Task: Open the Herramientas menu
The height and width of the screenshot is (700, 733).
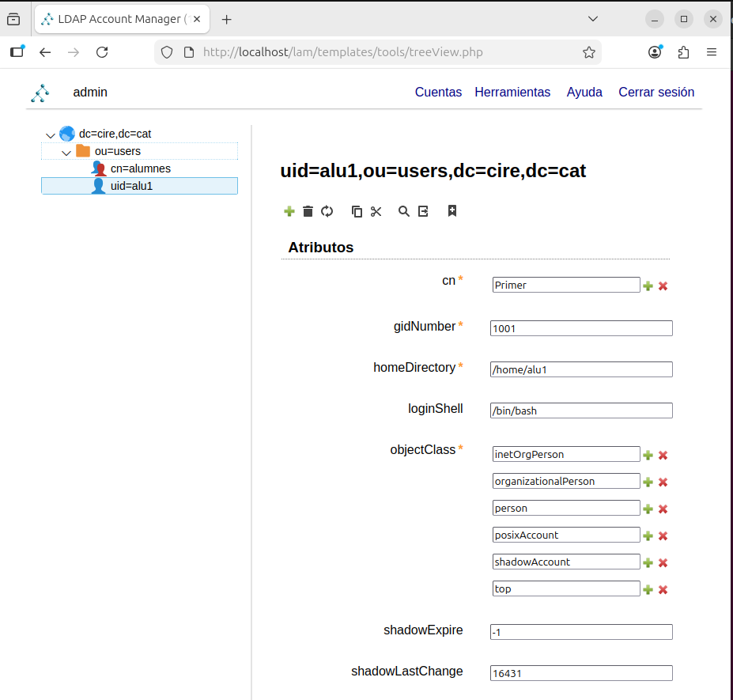Action: pyautogui.click(x=512, y=93)
